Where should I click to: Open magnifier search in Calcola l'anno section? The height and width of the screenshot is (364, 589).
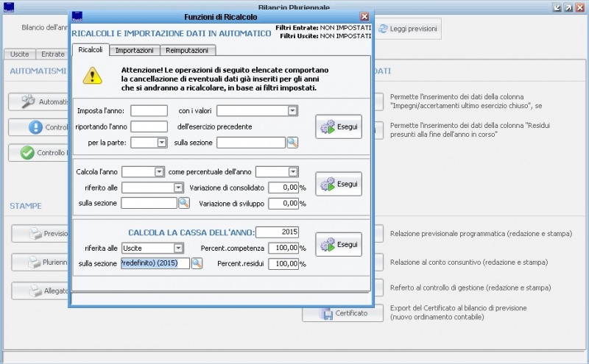[183, 203]
